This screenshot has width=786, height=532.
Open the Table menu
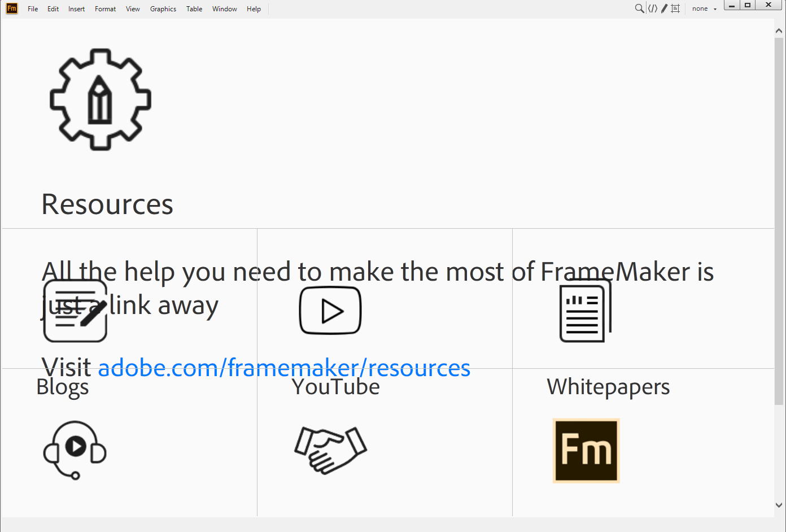[x=194, y=8]
